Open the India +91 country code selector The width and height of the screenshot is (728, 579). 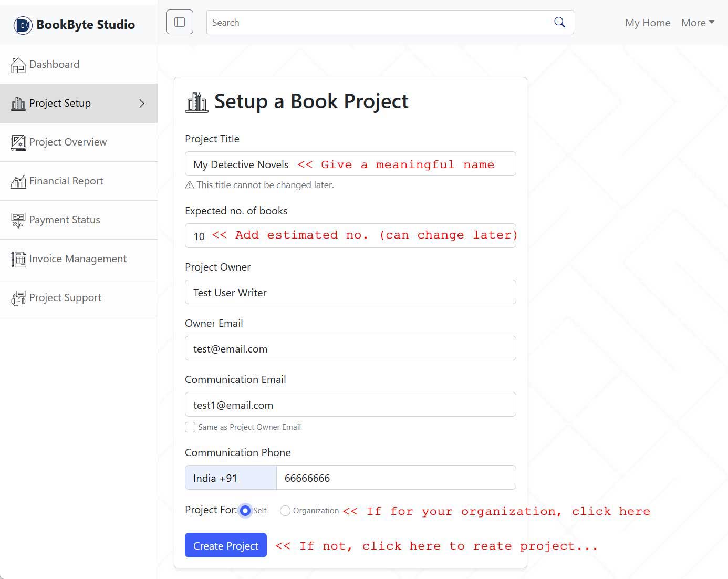(x=230, y=478)
